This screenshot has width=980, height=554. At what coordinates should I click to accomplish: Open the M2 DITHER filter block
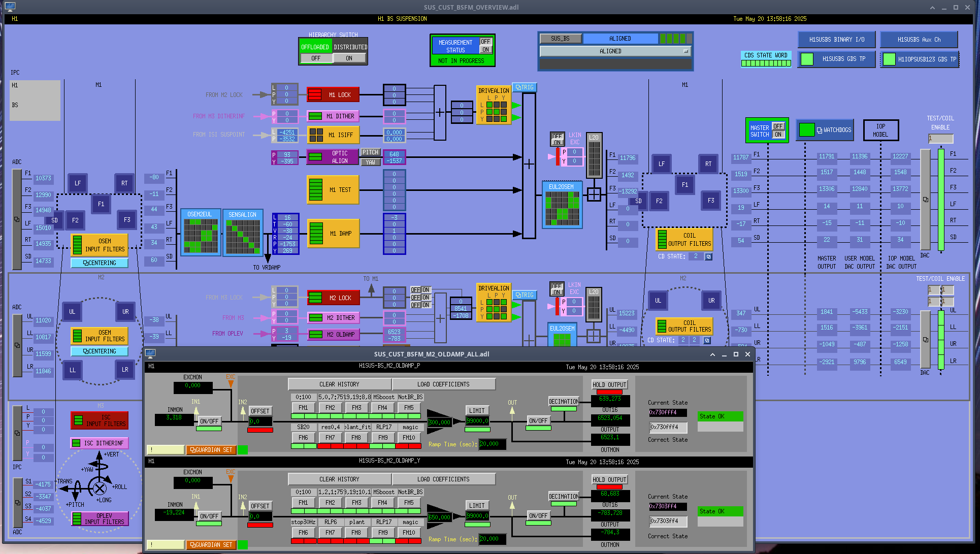pyautogui.click(x=333, y=317)
